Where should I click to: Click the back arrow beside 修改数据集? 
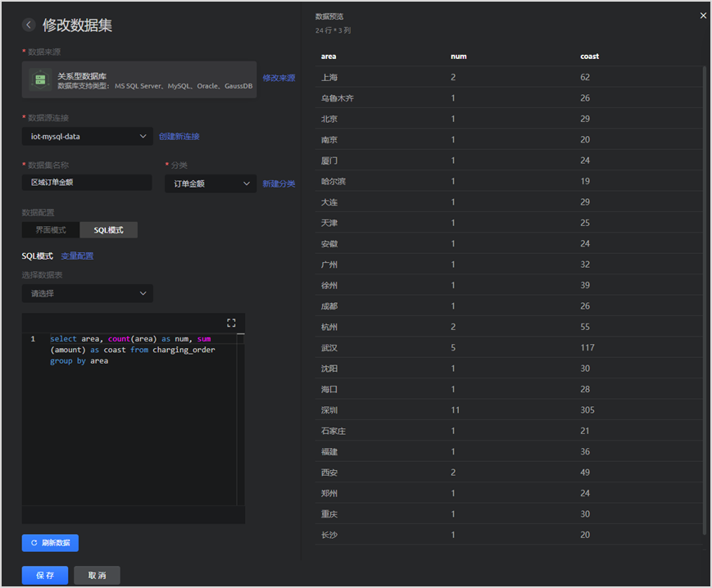pos(29,25)
